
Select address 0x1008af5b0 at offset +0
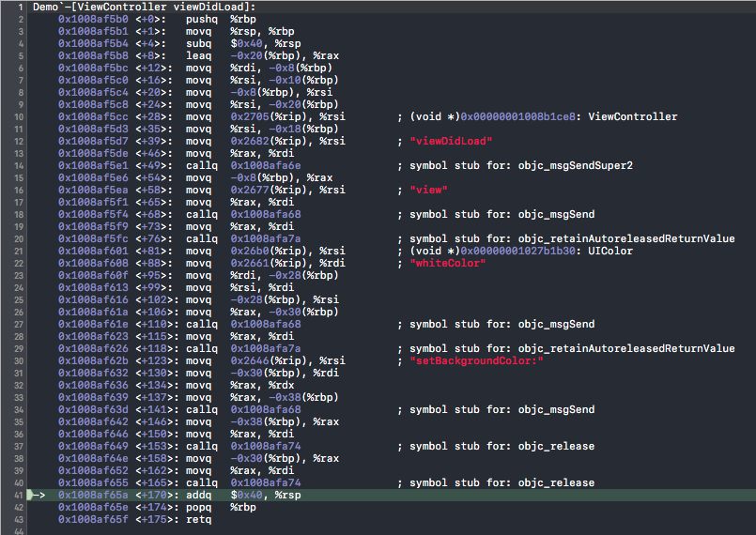click(x=93, y=20)
